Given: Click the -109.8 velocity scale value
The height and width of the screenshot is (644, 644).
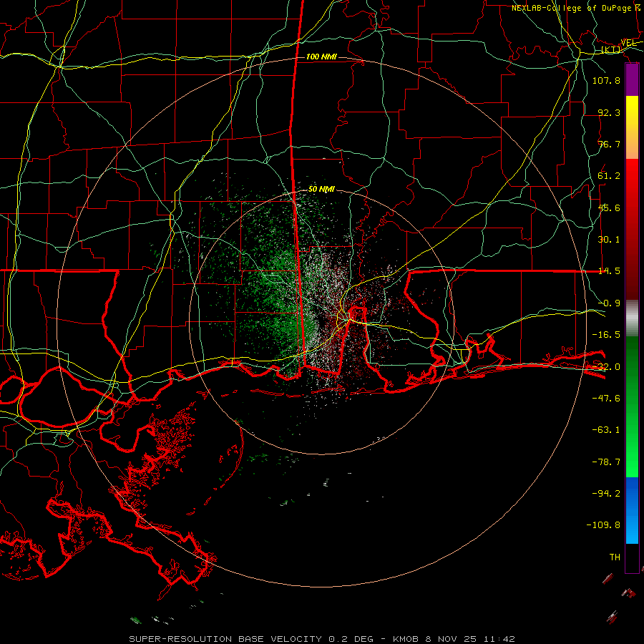Looking at the screenshot, I should point(603,525).
